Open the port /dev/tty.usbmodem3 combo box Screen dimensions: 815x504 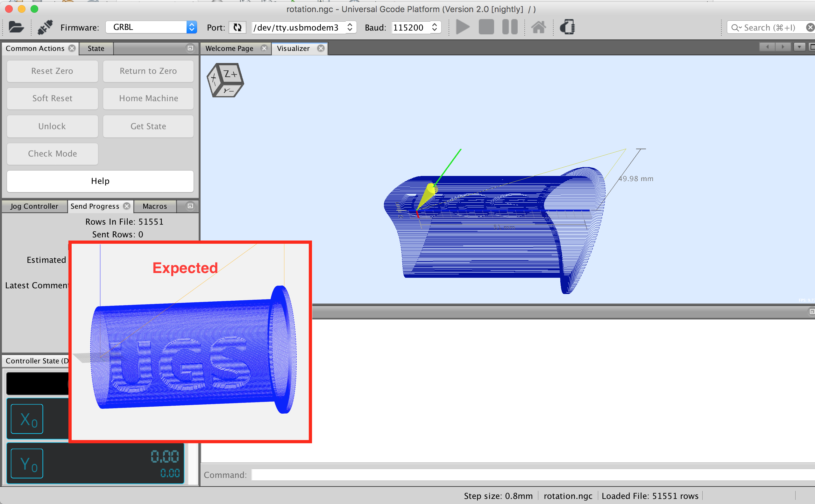[304, 27]
